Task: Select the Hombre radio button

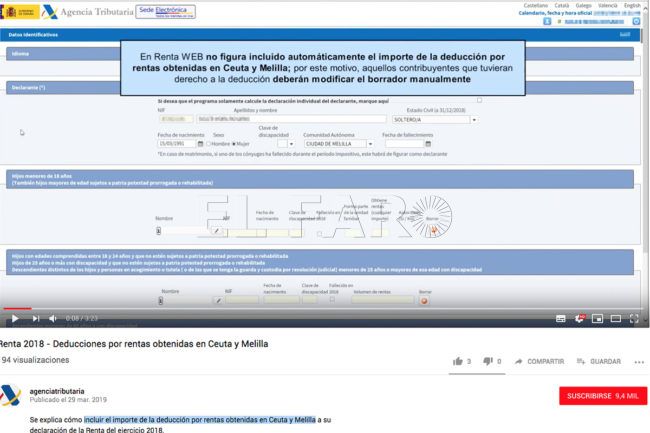Action: (x=209, y=144)
